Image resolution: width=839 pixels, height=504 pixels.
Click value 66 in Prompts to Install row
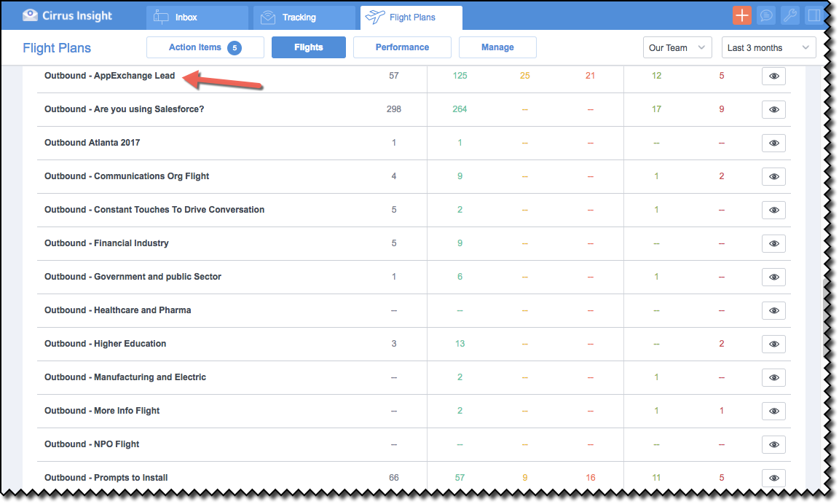394,478
